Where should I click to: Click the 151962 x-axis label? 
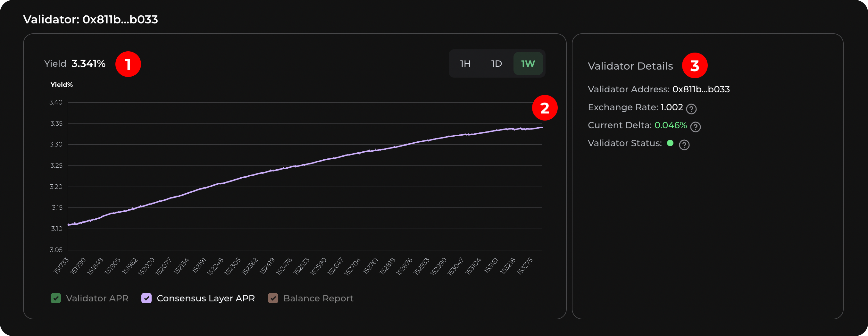[130, 266]
